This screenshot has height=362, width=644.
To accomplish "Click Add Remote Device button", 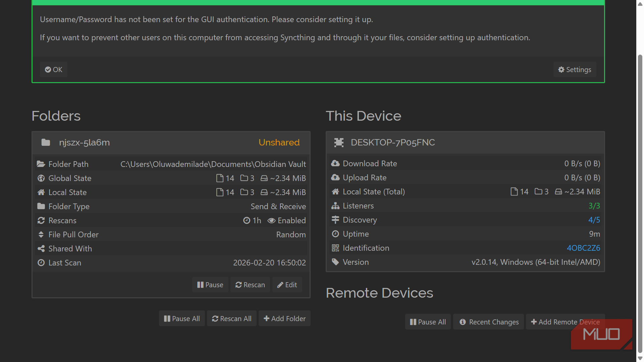I will tap(565, 322).
